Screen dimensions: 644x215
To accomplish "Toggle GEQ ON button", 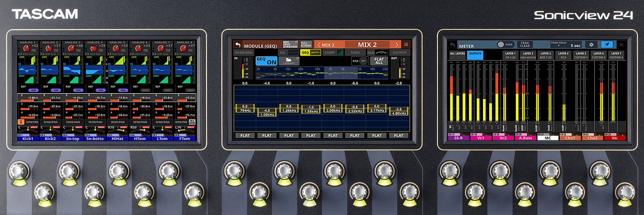I will [x=266, y=61].
